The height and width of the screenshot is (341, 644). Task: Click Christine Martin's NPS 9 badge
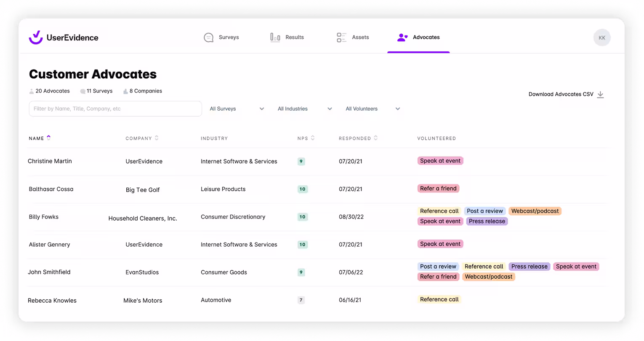[x=301, y=161]
